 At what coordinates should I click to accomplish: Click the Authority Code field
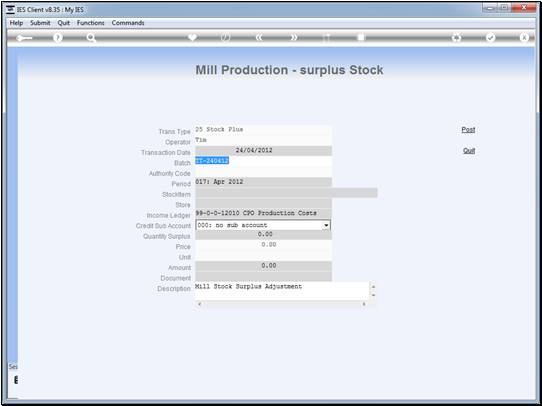click(x=263, y=172)
